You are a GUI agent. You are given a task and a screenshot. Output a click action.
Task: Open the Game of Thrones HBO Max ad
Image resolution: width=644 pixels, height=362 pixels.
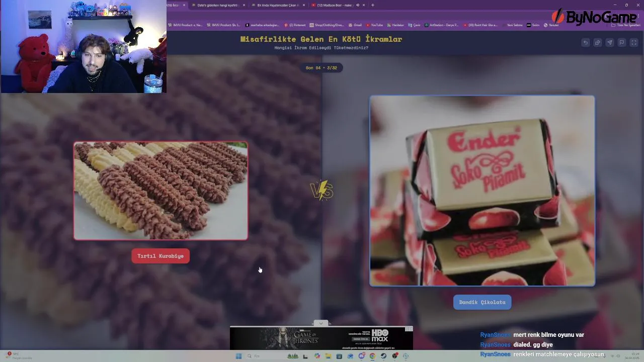pos(321,338)
